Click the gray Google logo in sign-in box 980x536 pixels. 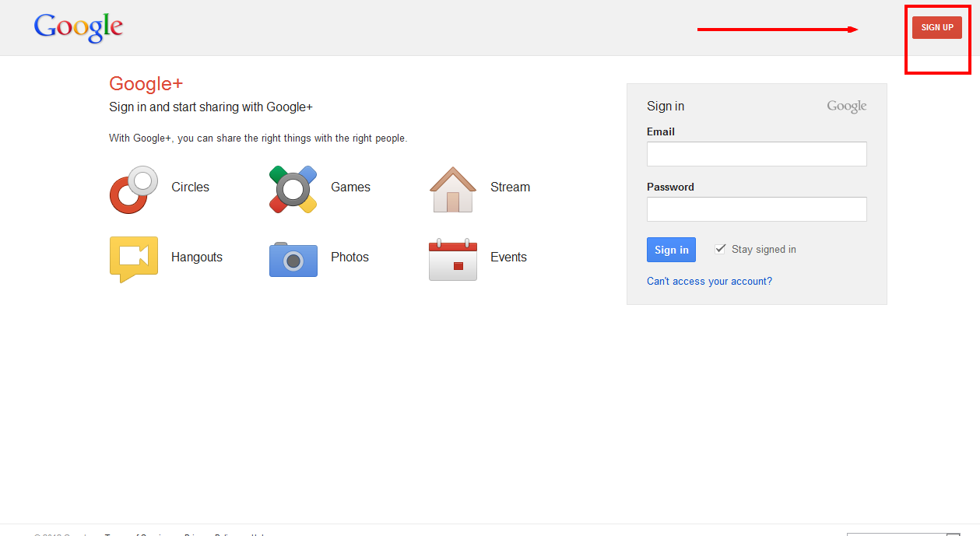[x=847, y=107]
